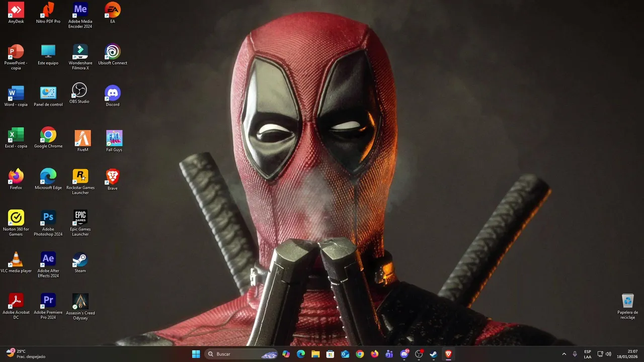The width and height of the screenshot is (644, 362).
Task: Open the AnyDesk desktop shortcut
Action: [x=16, y=14]
